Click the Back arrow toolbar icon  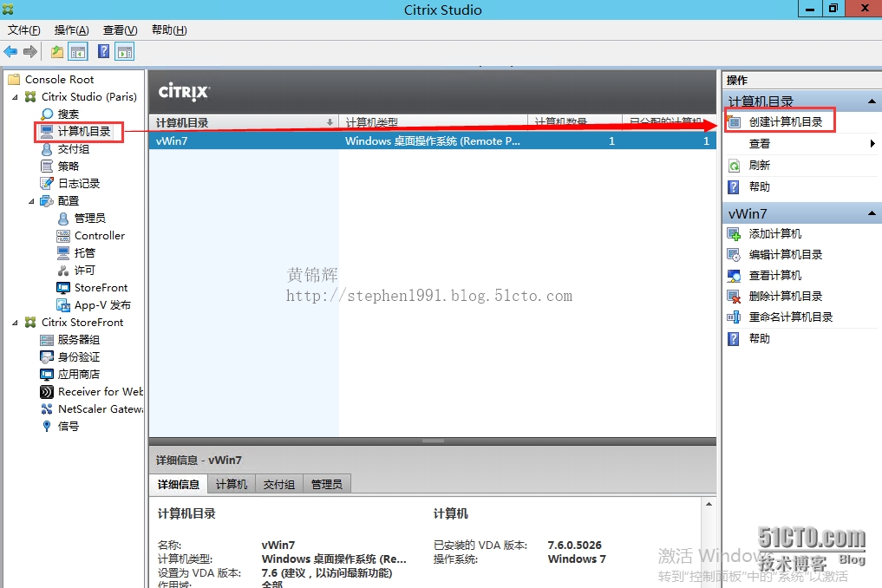click(x=10, y=52)
